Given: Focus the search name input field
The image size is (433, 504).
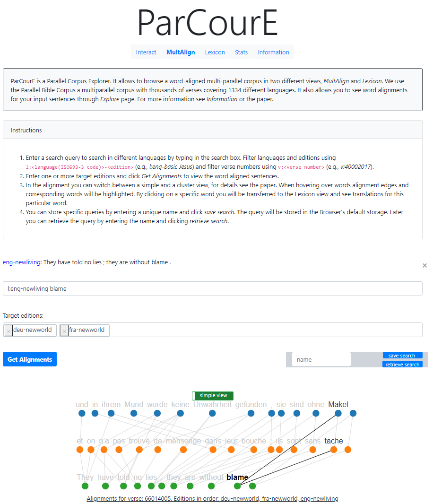Looking at the screenshot, I should point(321,359).
